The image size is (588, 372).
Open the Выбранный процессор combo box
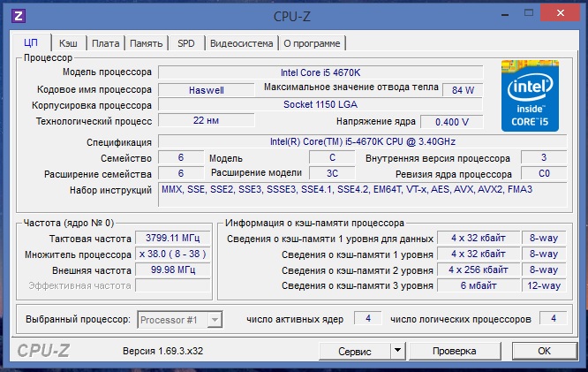point(180,320)
